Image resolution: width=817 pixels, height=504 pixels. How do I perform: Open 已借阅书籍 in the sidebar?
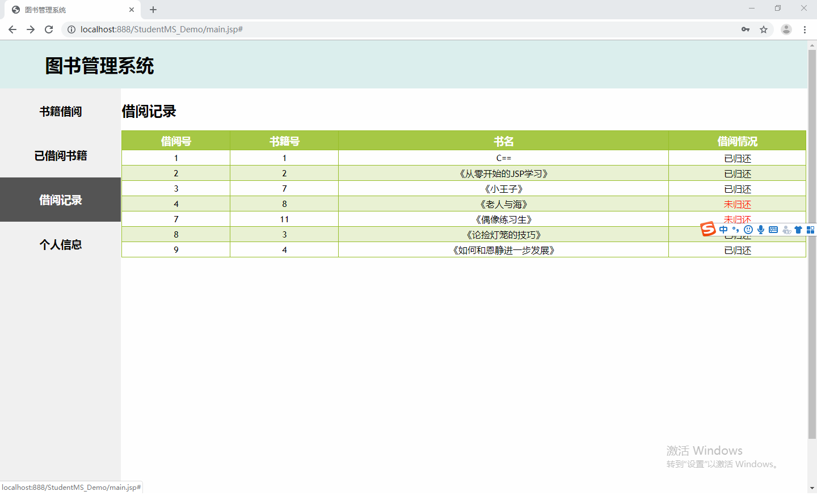tap(60, 155)
